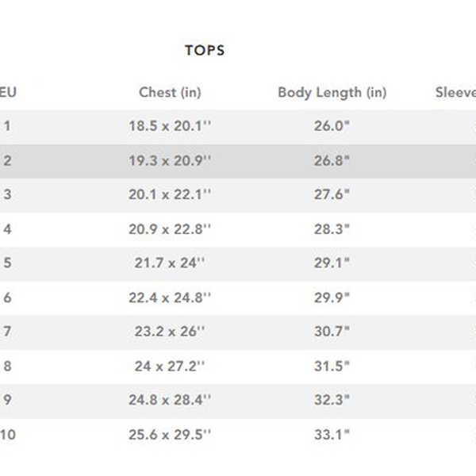Select the 24 x 27.2'' chest value
Screen dimensions: 476x476
(170, 367)
